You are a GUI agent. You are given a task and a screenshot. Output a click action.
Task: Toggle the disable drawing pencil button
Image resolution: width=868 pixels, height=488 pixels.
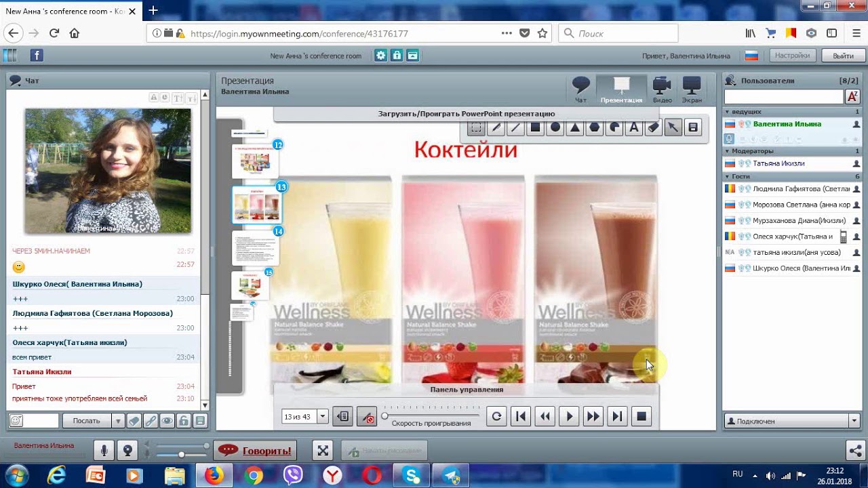tap(367, 417)
